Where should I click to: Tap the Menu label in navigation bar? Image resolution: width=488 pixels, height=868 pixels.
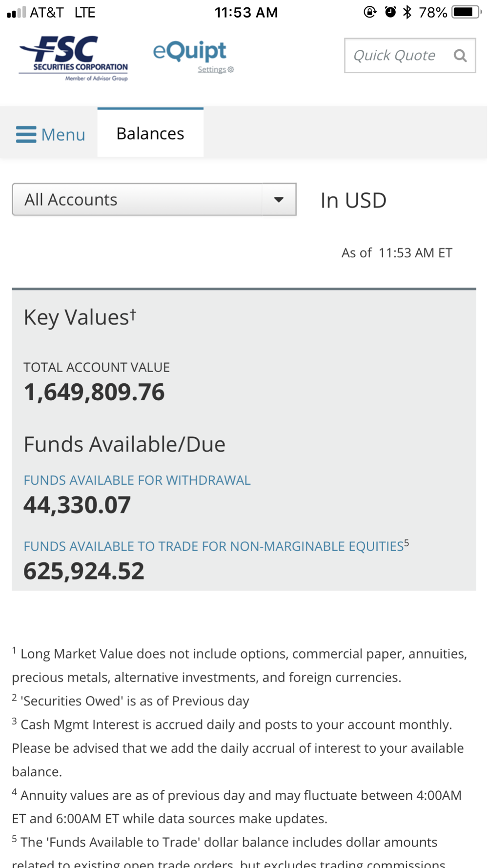[63, 135]
